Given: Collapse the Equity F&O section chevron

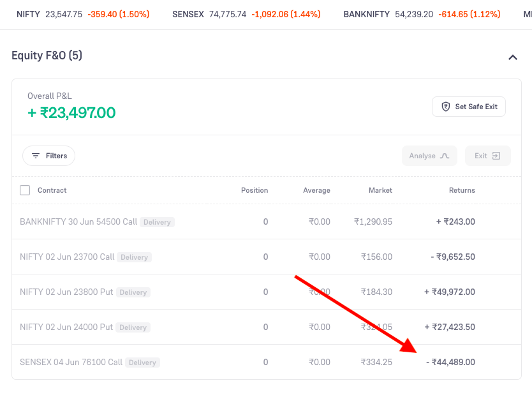Looking at the screenshot, I should [x=513, y=57].
